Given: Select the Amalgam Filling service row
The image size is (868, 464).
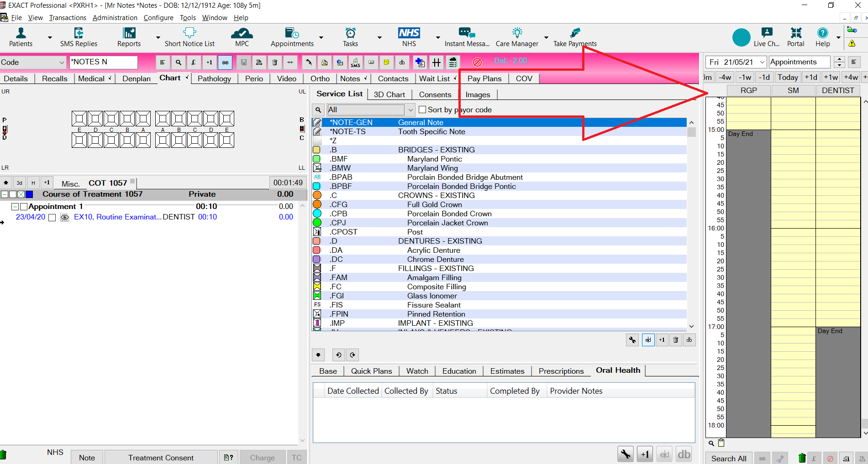Looking at the screenshot, I should click(x=500, y=277).
